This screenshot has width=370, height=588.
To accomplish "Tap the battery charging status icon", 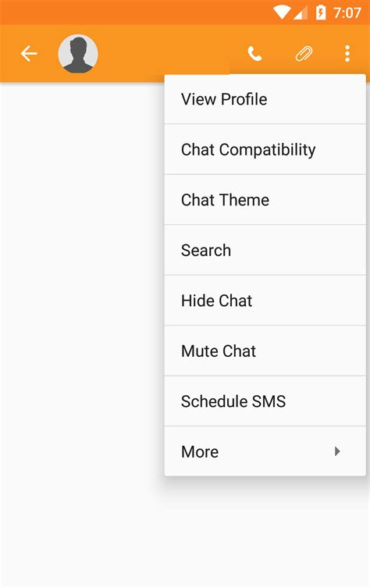I will pyautogui.click(x=321, y=12).
